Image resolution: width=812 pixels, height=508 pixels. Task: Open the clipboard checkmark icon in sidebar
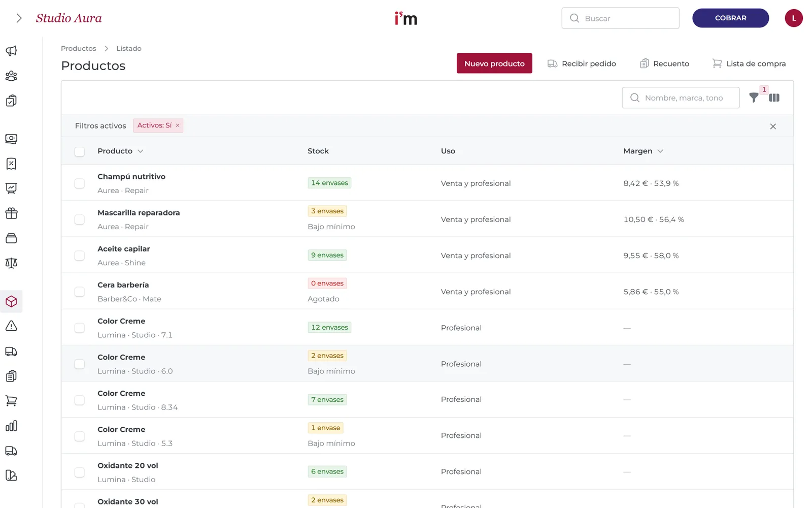pos(11,101)
